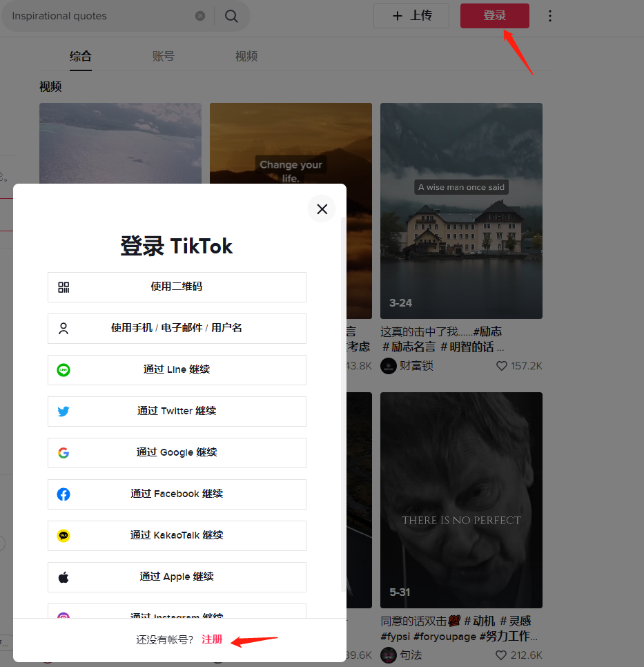
Task: Select the phone/email/username person icon
Action: (64, 329)
